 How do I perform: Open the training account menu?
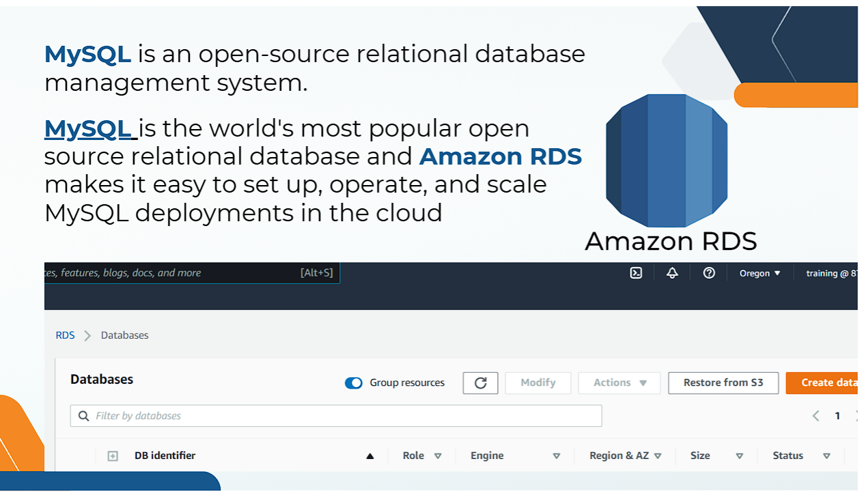pyautogui.click(x=831, y=273)
